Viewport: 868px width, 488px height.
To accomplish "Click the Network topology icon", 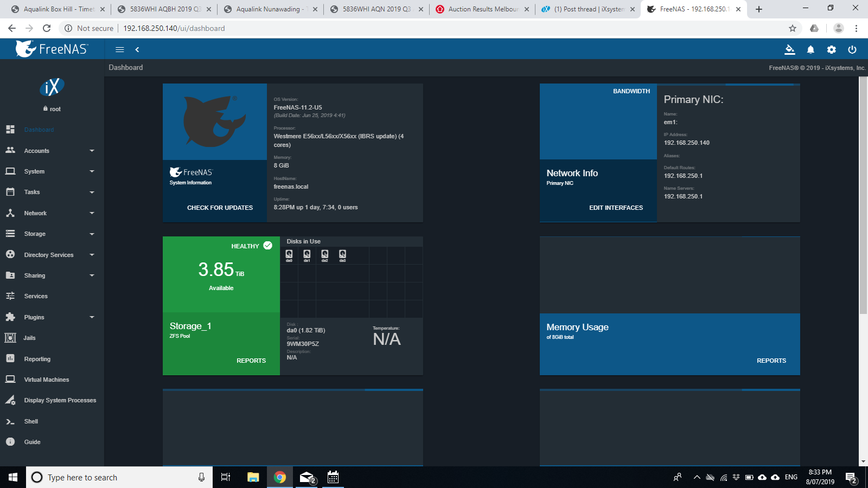I will click(x=10, y=213).
